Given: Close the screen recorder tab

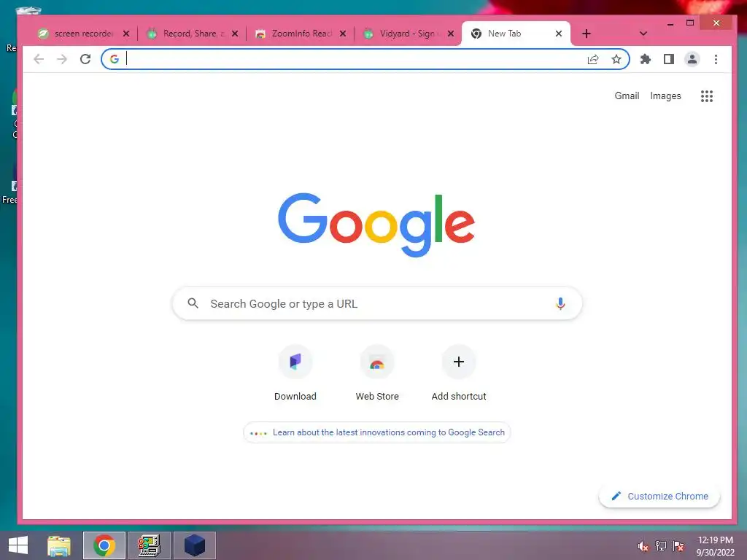Looking at the screenshot, I should (126, 34).
